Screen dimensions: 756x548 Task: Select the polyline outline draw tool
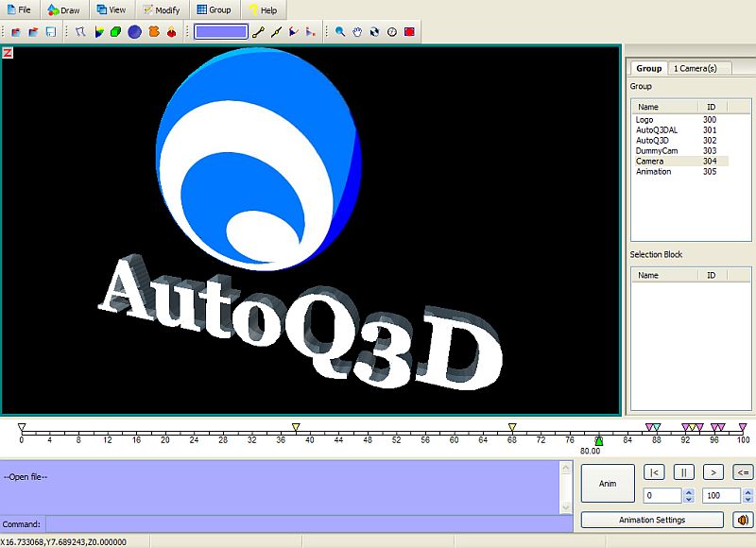coord(80,32)
